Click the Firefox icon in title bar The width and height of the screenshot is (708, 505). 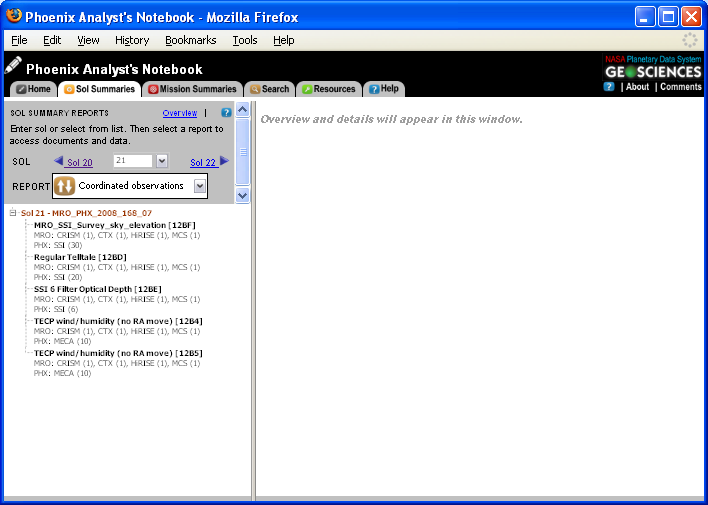[13, 17]
